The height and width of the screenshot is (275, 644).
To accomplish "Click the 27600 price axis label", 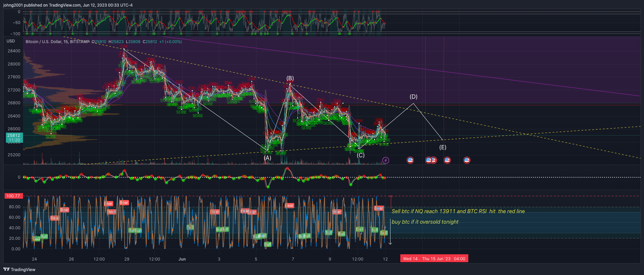I will click(x=14, y=77).
